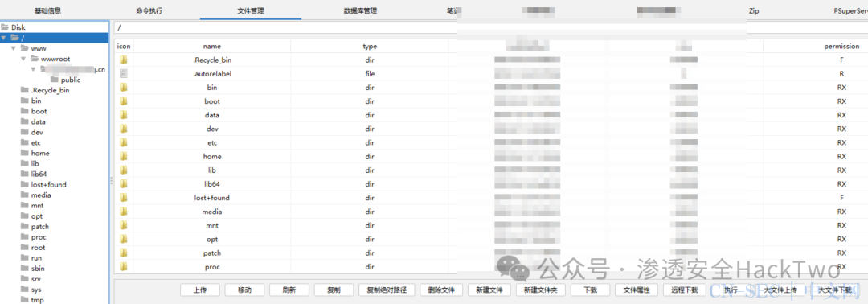Click the file icon in the .autorelabel row
The height and width of the screenshot is (304, 868).
pyautogui.click(x=124, y=74)
